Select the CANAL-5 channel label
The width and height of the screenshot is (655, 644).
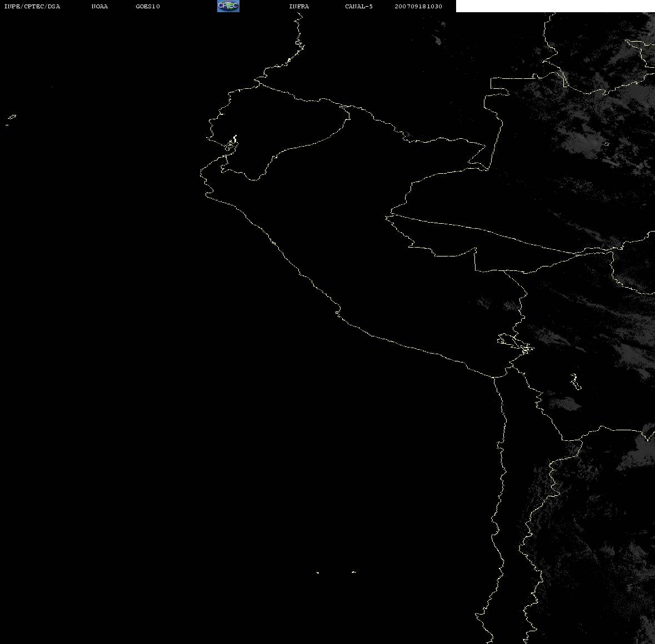tap(359, 6)
